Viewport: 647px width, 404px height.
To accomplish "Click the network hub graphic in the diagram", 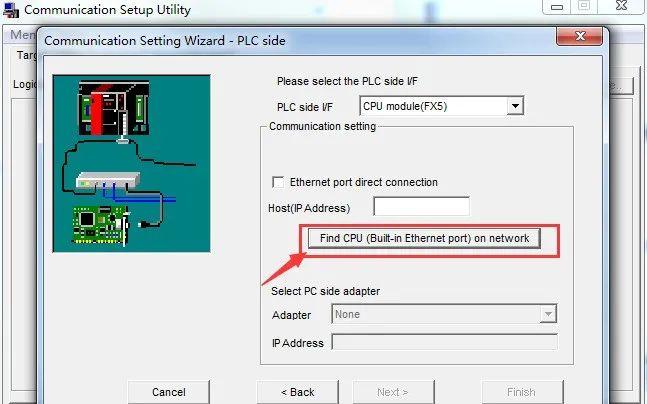I will click(x=107, y=180).
